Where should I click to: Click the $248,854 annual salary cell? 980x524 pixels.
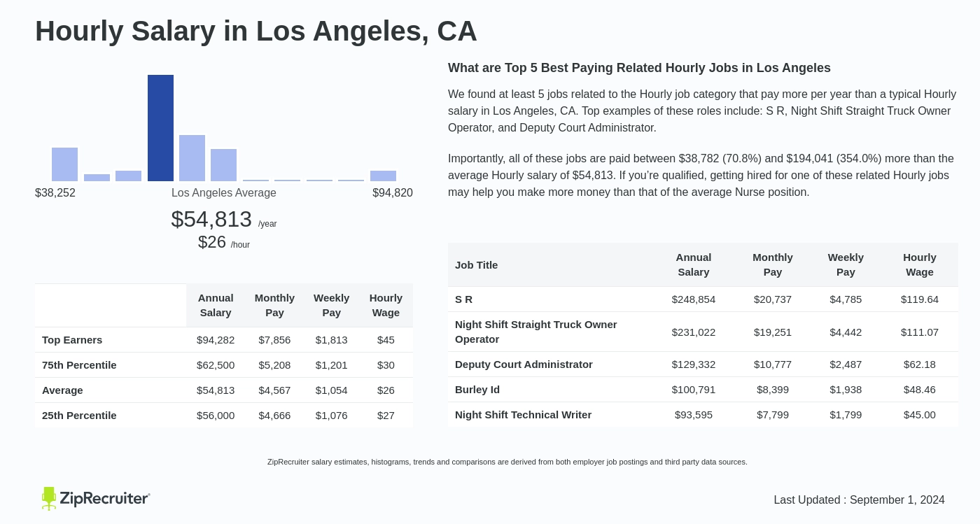click(694, 299)
